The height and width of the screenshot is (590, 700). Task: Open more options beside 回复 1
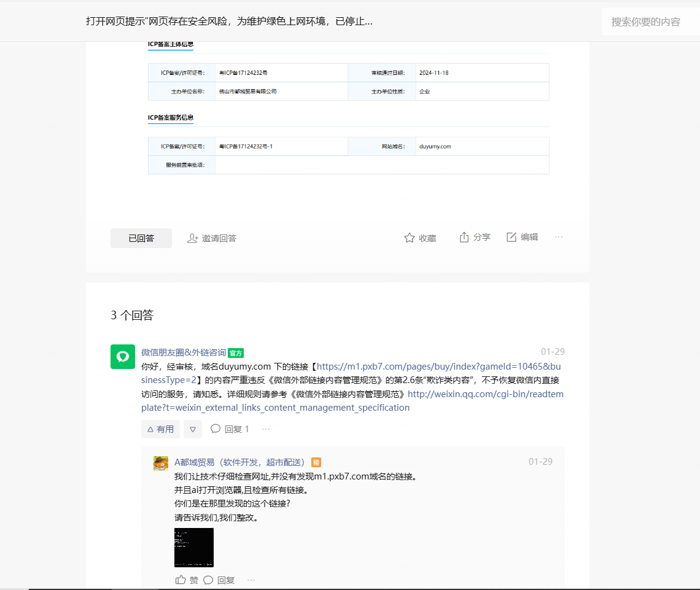[x=266, y=429]
